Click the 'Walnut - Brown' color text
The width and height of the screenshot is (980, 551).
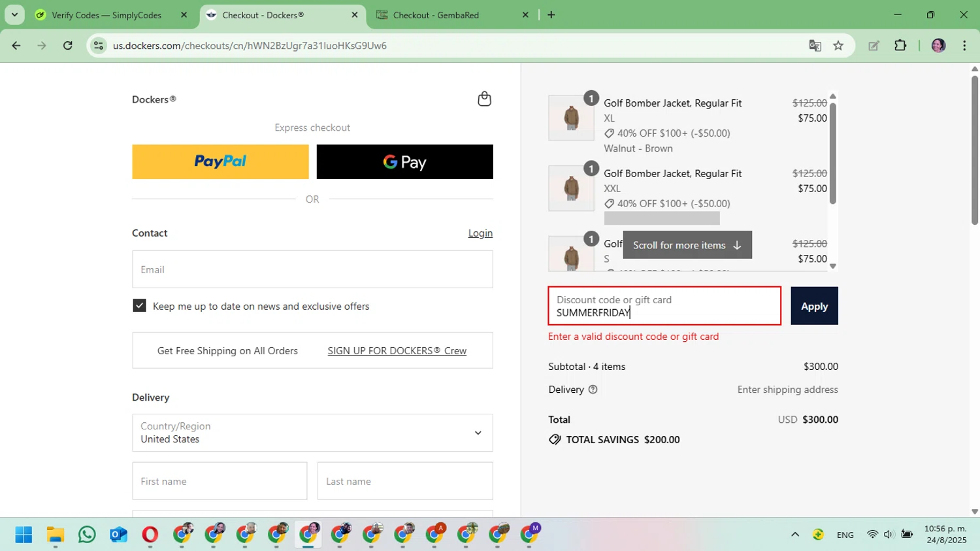pyautogui.click(x=638, y=148)
